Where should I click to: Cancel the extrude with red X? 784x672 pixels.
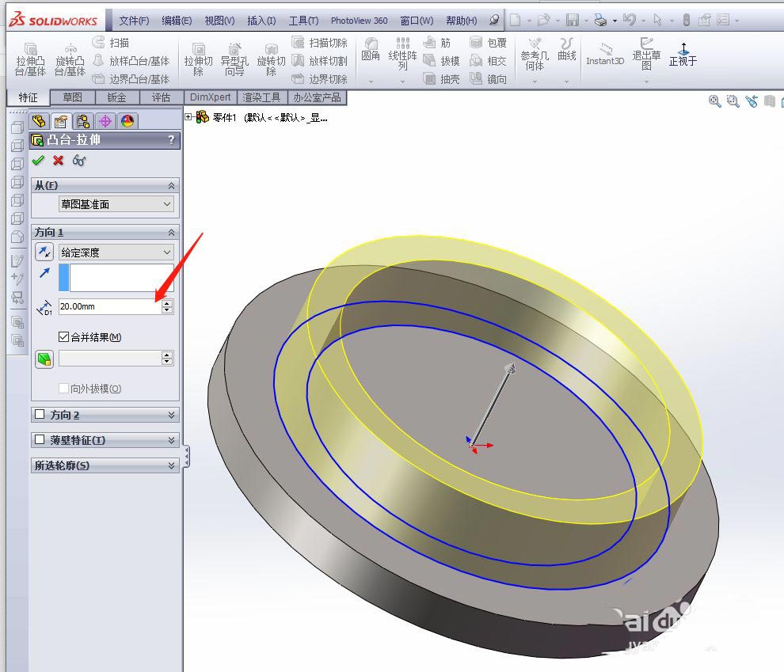coord(59,161)
